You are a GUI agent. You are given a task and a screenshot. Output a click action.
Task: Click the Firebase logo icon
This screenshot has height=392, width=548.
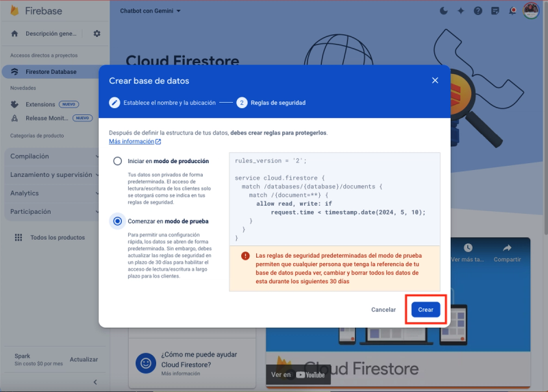(x=14, y=10)
